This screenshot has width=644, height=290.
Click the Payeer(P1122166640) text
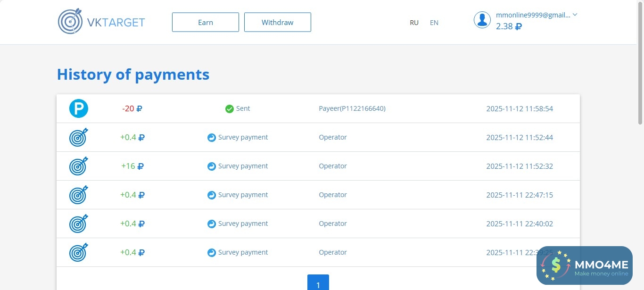(352, 108)
